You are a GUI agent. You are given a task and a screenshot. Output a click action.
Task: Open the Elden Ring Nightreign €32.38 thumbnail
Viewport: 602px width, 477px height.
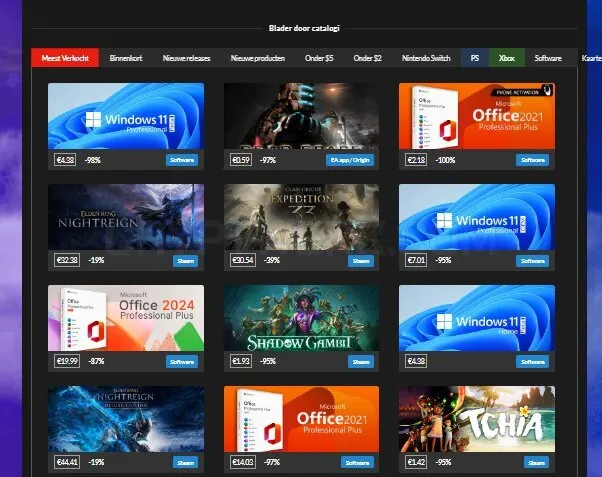(x=126, y=217)
